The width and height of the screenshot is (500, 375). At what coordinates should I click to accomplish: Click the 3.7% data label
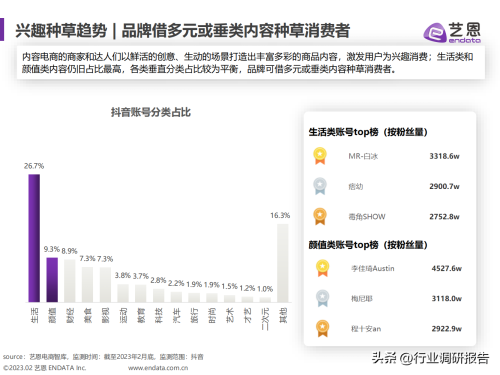pos(141,276)
